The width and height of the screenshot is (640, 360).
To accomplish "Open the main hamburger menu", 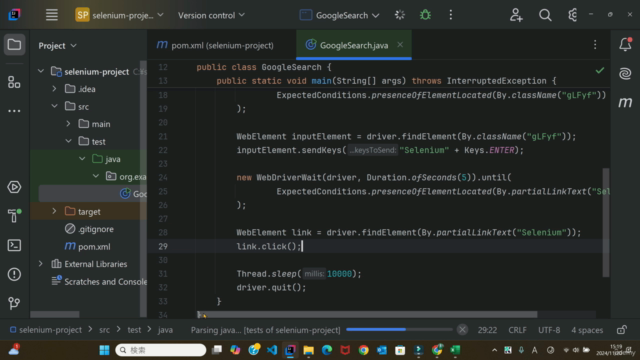I will [x=51, y=15].
